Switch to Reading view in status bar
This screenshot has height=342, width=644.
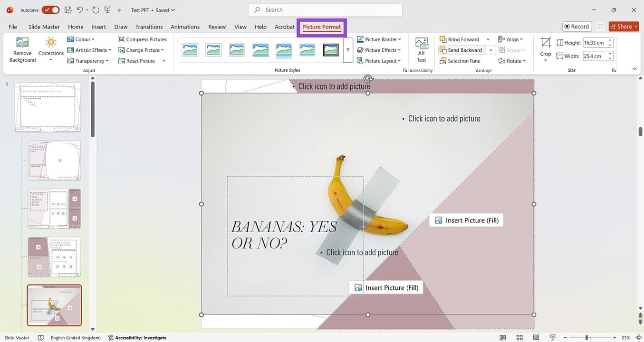pos(536,338)
